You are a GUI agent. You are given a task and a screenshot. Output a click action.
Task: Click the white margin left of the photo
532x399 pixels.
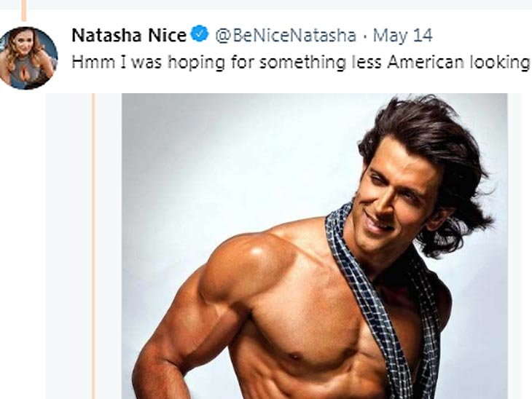click(69, 246)
